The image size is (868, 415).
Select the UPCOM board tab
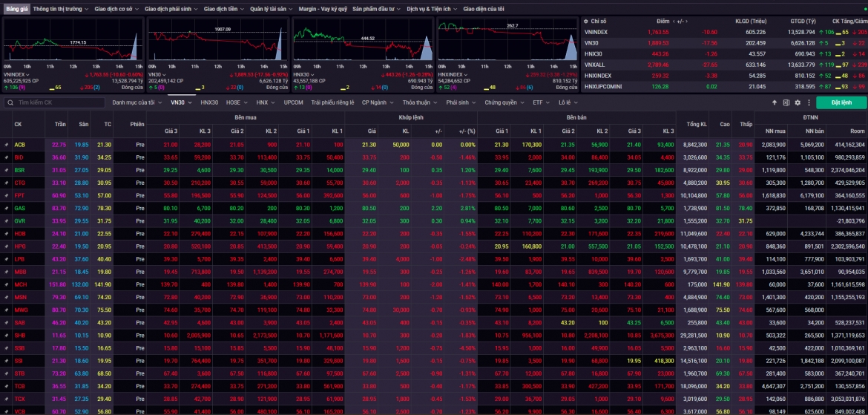click(x=293, y=102)
